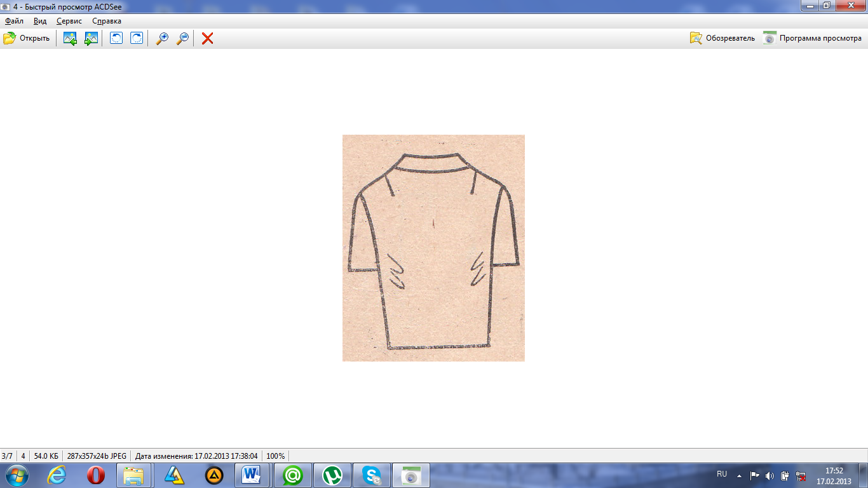Switch RU keyboard language indicator

click(722, 474)
